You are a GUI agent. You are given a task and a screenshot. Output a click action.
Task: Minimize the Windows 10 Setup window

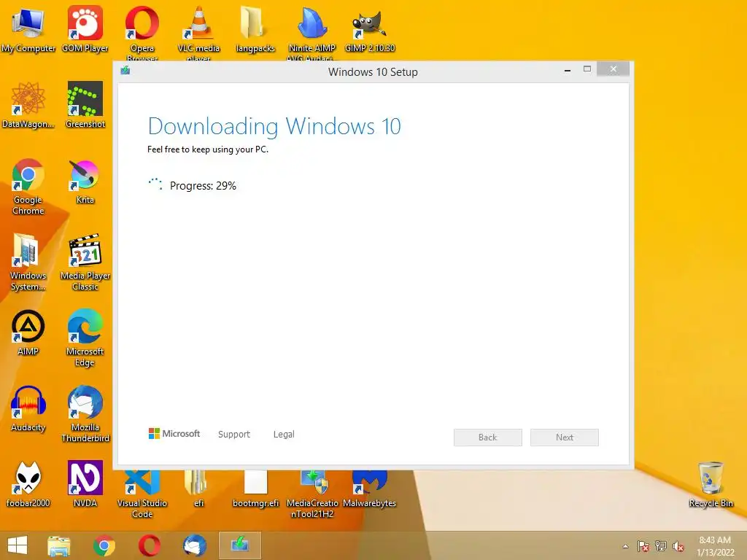click(x=568, y=70)
